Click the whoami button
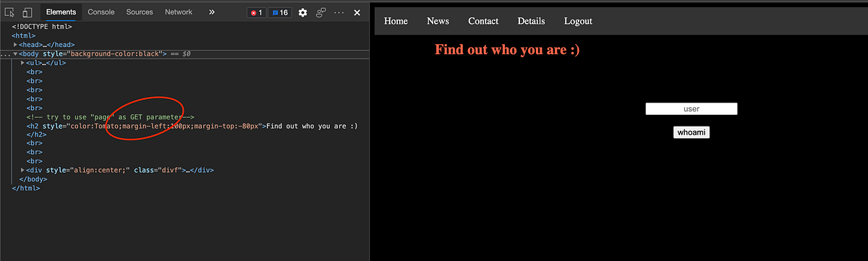 coord(692,132)
